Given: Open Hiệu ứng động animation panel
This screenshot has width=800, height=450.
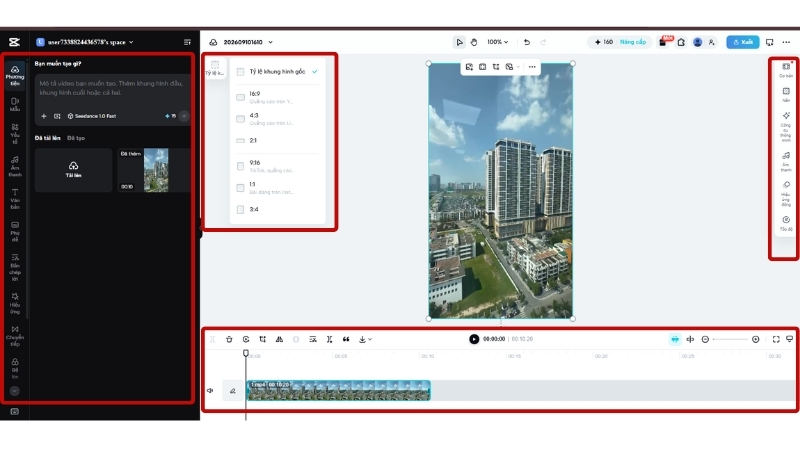Looking at the screenshot, I should pyautogui.click(x=786, y=194).
